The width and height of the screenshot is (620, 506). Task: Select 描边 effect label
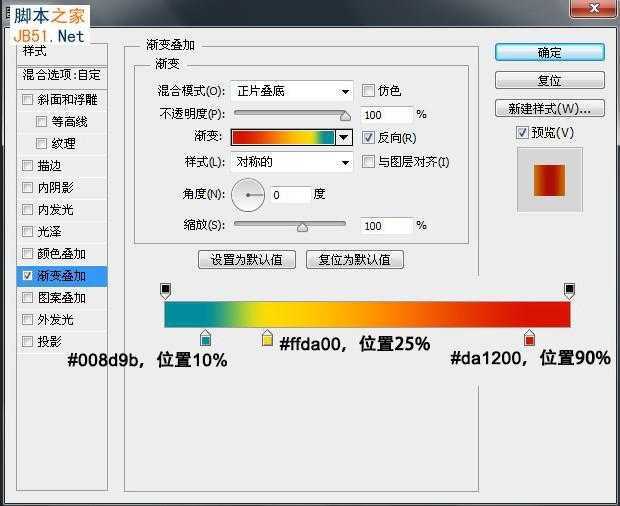(x=49, y=166)
